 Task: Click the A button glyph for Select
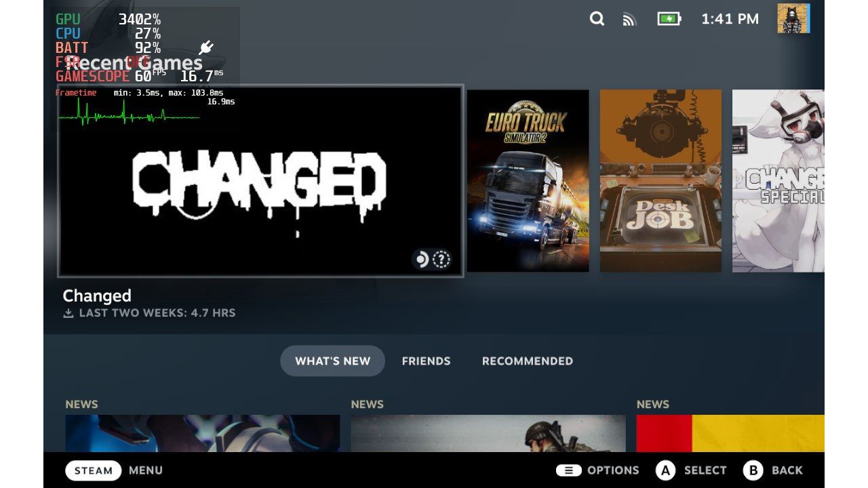tap(665, 470)
